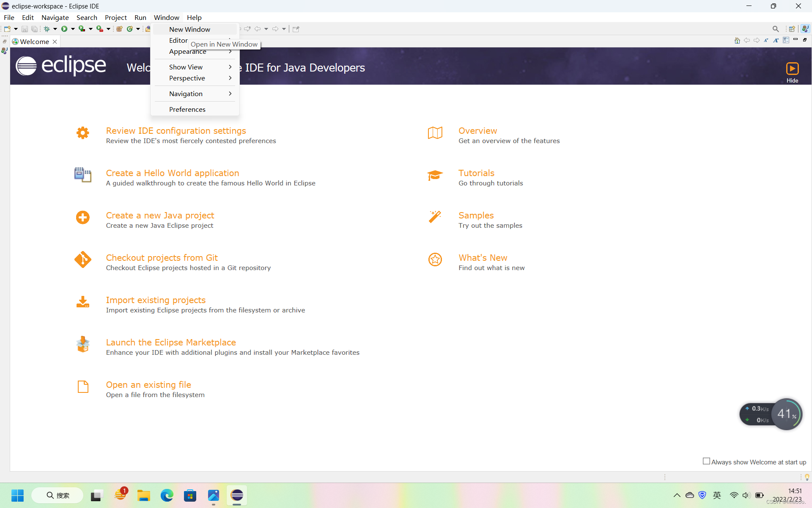Viewport: 812px width, 508px height.
Task: Click the green Run button icon
Action: tap(64, 29)
